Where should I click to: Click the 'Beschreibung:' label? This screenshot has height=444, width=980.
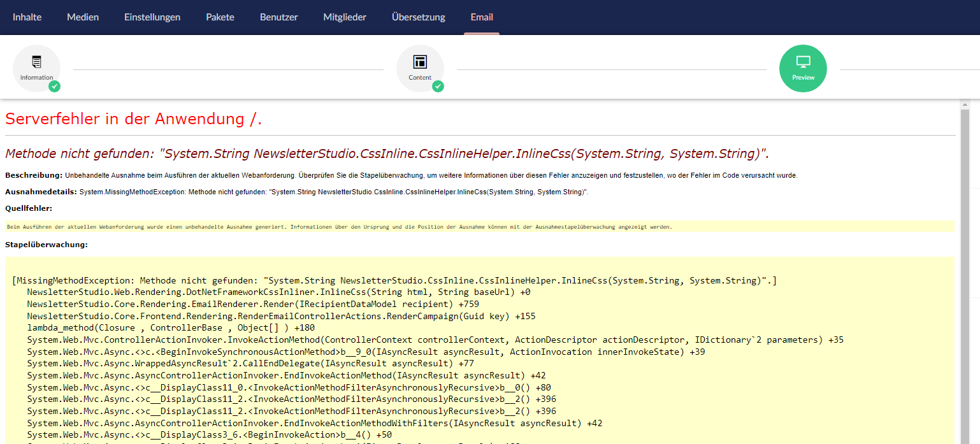pyautogui.click(x=34, y=175)
